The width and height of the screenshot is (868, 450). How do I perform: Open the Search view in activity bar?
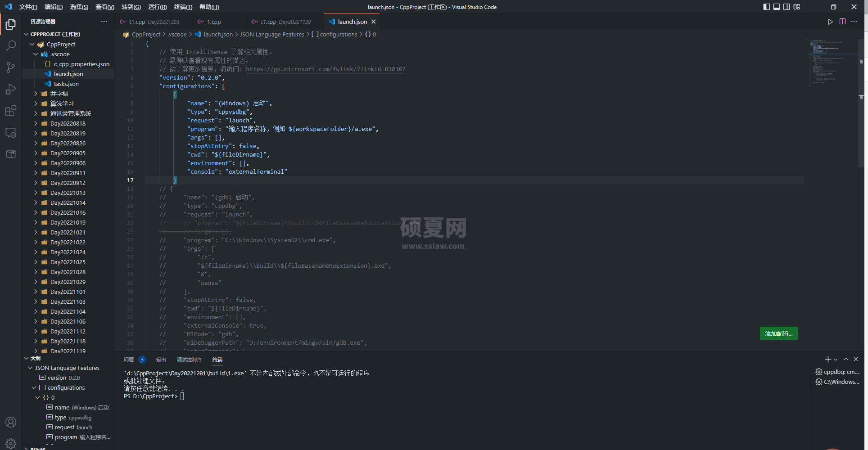coord(11,45)
